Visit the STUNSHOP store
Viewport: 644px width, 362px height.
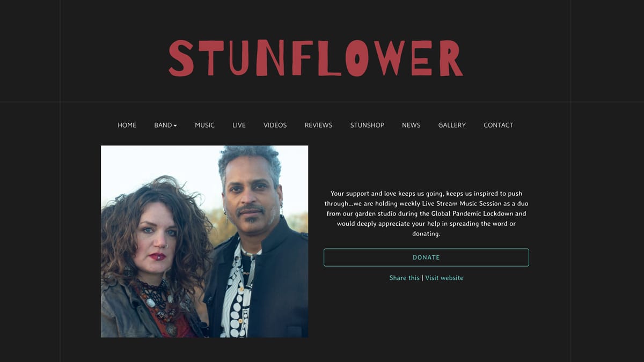pos(367,125)
